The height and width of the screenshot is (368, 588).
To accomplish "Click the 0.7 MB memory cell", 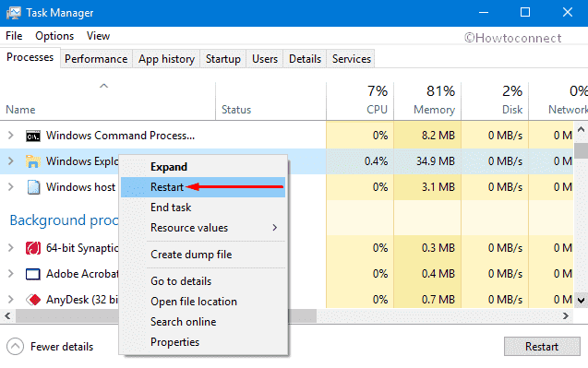I will click(427, 300).
